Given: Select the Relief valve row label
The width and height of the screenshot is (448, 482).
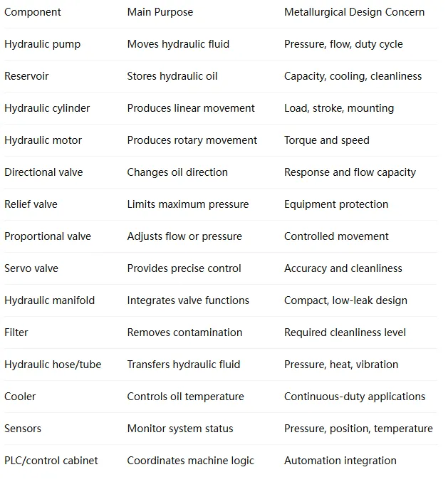Looking at the screenshot, I should pyautogui.click(x=31, y=204).
